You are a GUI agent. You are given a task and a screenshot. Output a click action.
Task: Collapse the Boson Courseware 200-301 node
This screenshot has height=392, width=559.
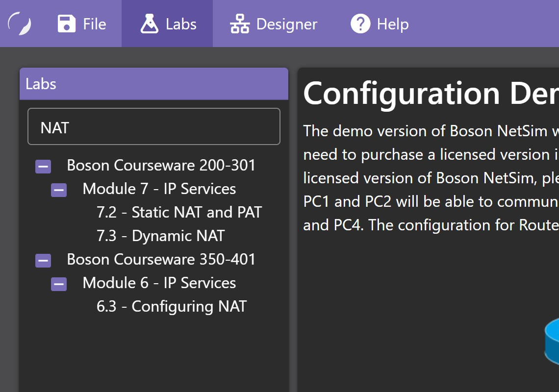43,167
